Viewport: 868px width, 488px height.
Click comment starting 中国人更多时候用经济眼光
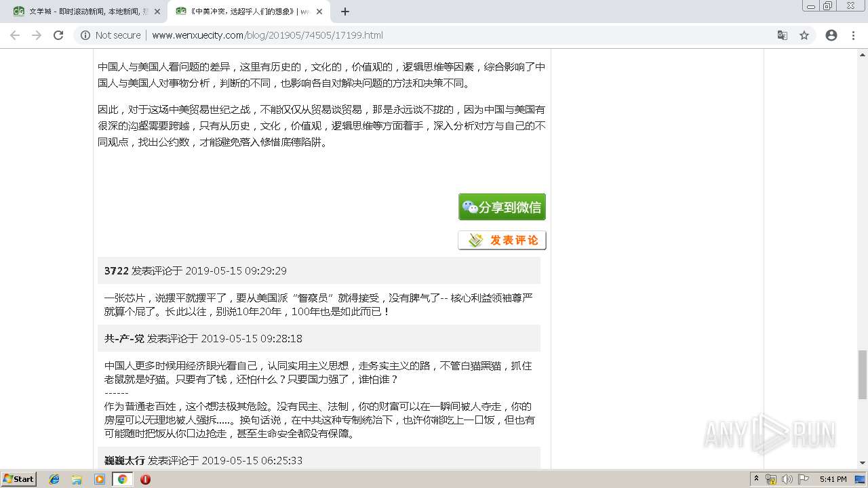coord(318,372)
